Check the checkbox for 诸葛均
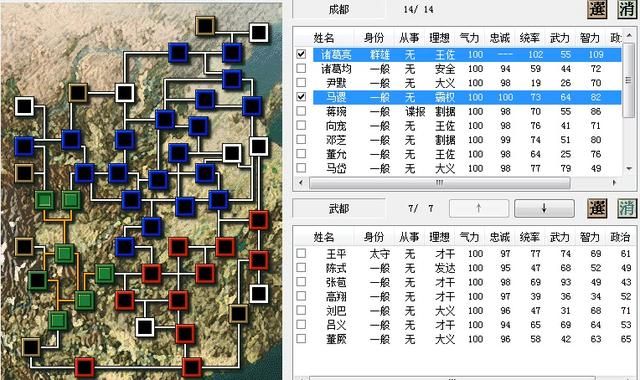The height and width of the screenshot is (380, 640). [301, 68]
